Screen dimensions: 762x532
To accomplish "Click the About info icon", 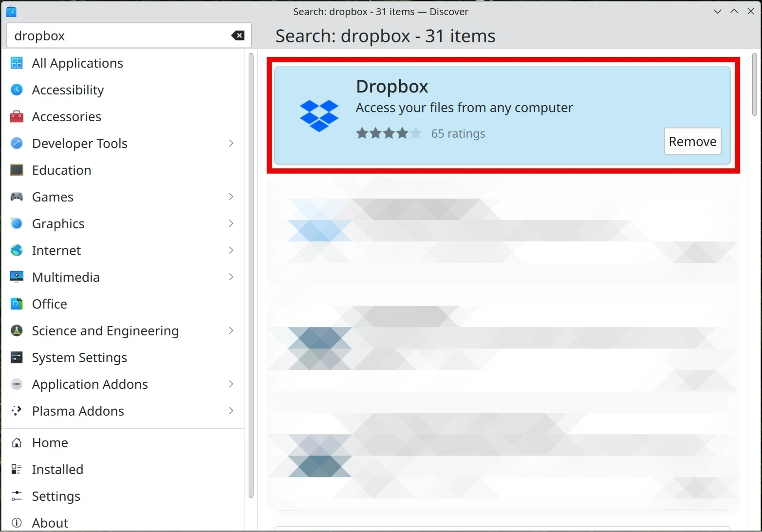I will point(17,523).
